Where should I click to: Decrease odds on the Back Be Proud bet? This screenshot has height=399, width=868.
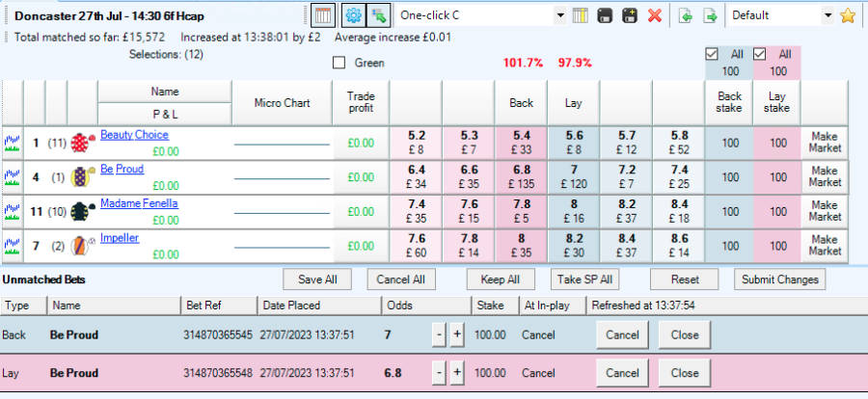439,335
